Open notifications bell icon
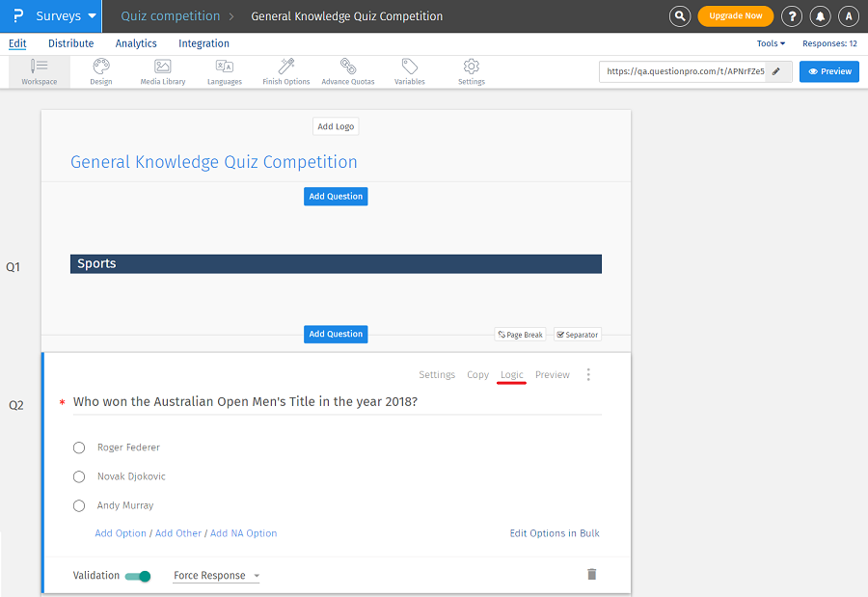Viewport: 868px width, 597px height. point(820,16)
